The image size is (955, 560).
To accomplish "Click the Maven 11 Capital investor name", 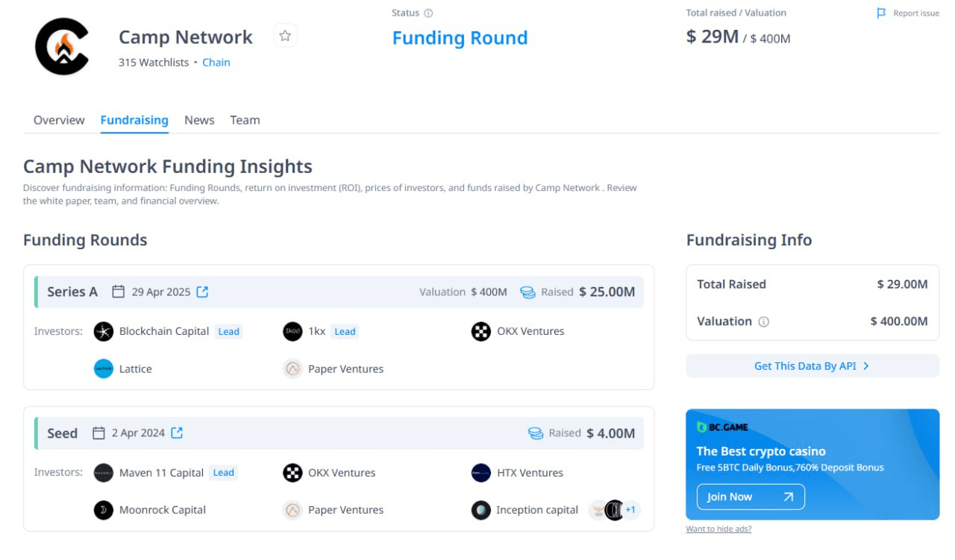I will click(x=162, y=473).
